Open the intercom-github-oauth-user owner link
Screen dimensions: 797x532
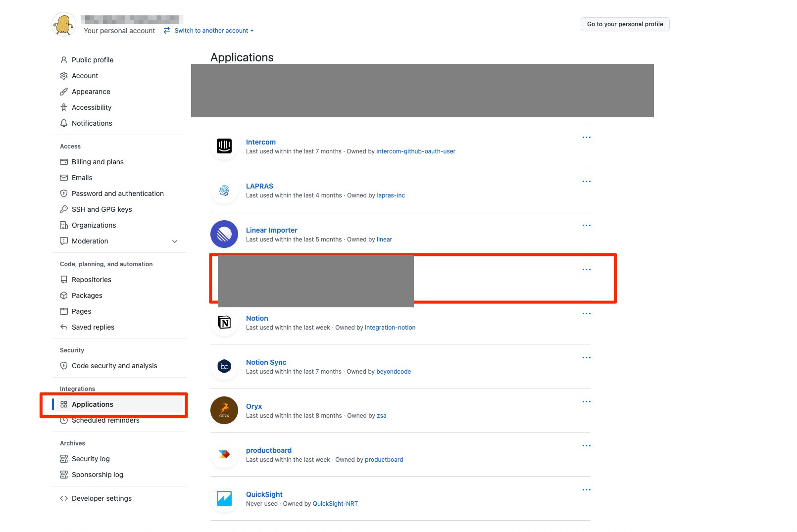tap(416, 151)
